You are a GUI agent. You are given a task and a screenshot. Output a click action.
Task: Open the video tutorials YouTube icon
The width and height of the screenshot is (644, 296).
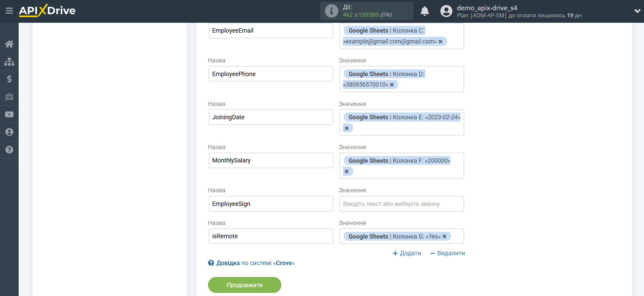[x=9, y=115]
